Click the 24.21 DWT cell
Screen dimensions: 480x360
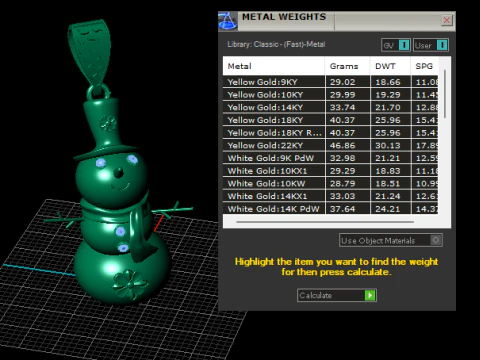[390, 209]
